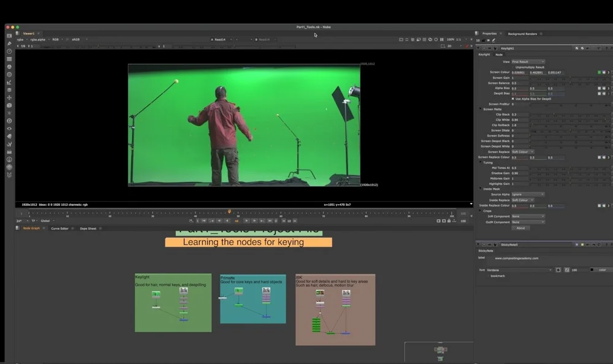Click the color button for StickyNote5
The width and height of the screenshot is (613, 364).
pyautogui.click(x=603, y=270)
